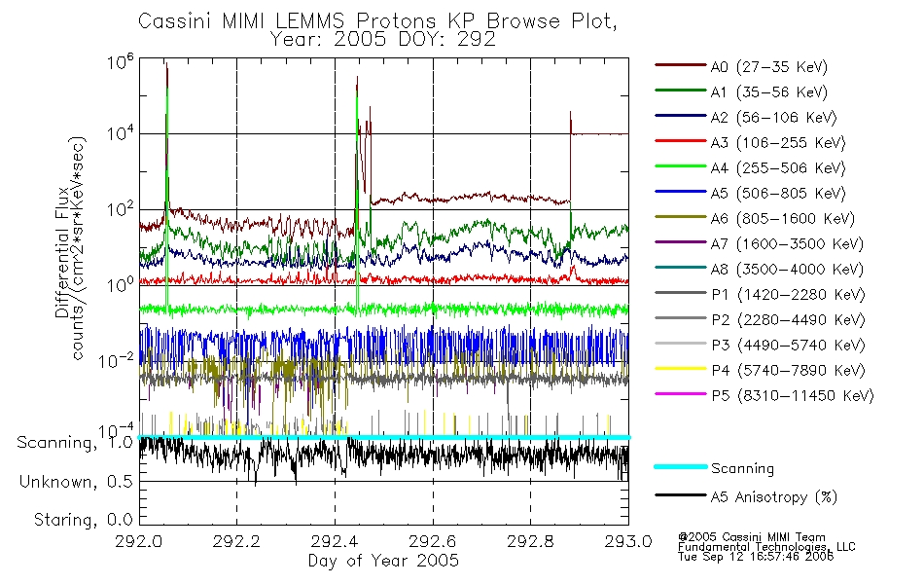
Task: Click the Tue Sep 12 timestamp text
Action: (x=756, y=557)
